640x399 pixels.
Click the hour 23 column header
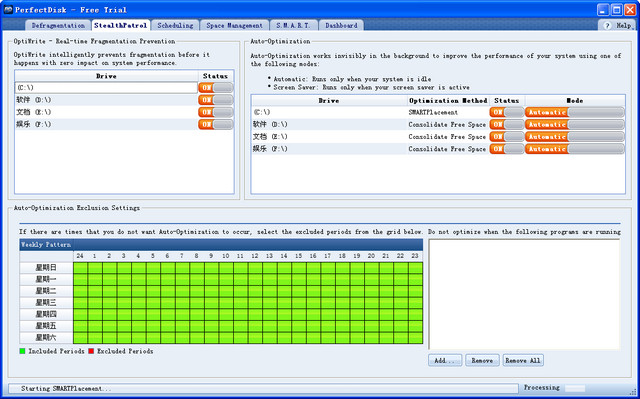415,256
